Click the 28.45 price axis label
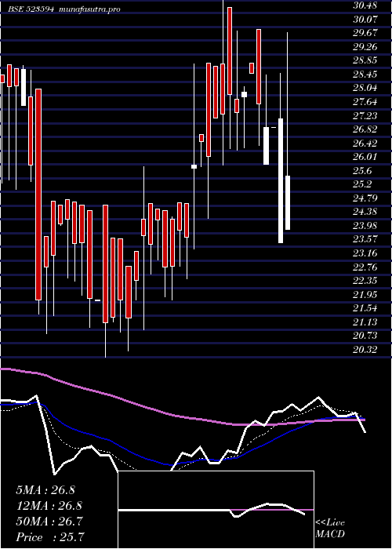 click(365, 75)
